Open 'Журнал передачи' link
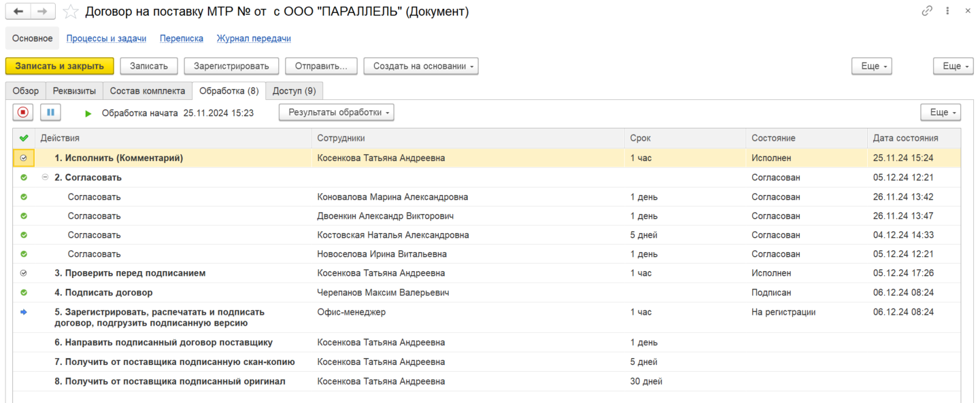The height and width of the screenshot is (403, 980). pyautogui.click(x=254, y=39)
